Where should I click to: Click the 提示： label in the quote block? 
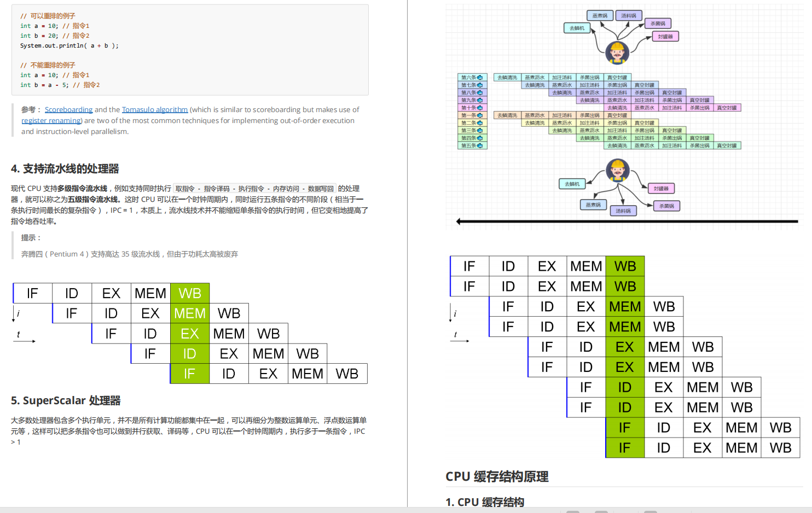coord(31,237)
